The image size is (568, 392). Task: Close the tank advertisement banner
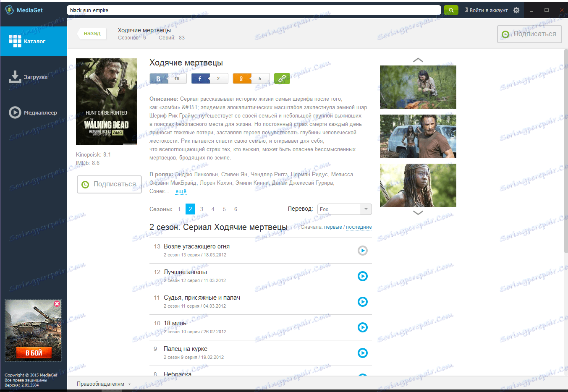(57, 303)
